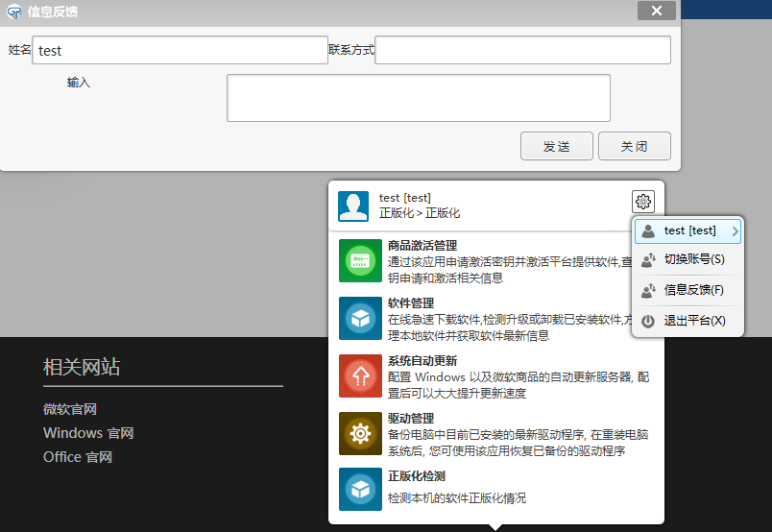Click the 输入 message text area
This screenshot has width=772, height=532.
tap(418, 98)
